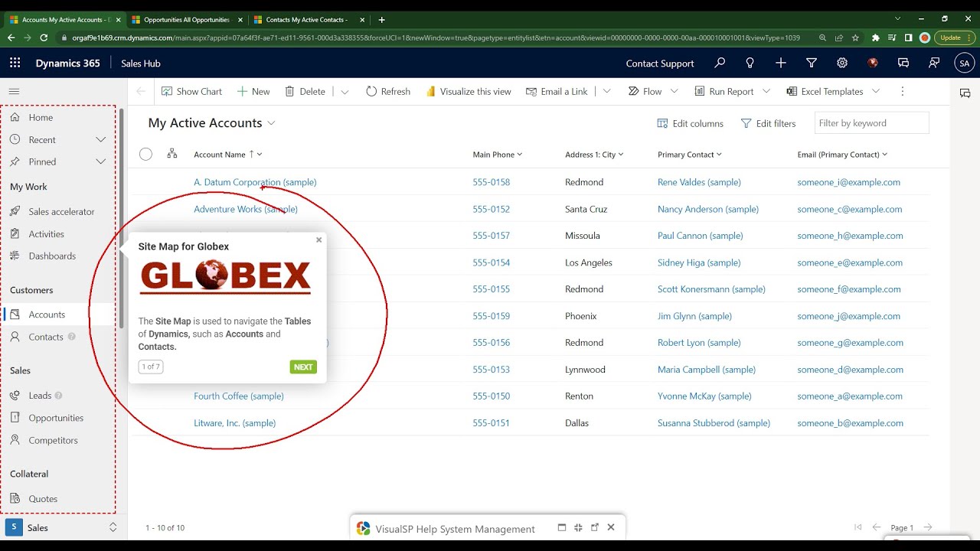Click NEXT in the Globex walkthrough
The height and width of the screenshot is (551, 980).
tap(303, 367)
